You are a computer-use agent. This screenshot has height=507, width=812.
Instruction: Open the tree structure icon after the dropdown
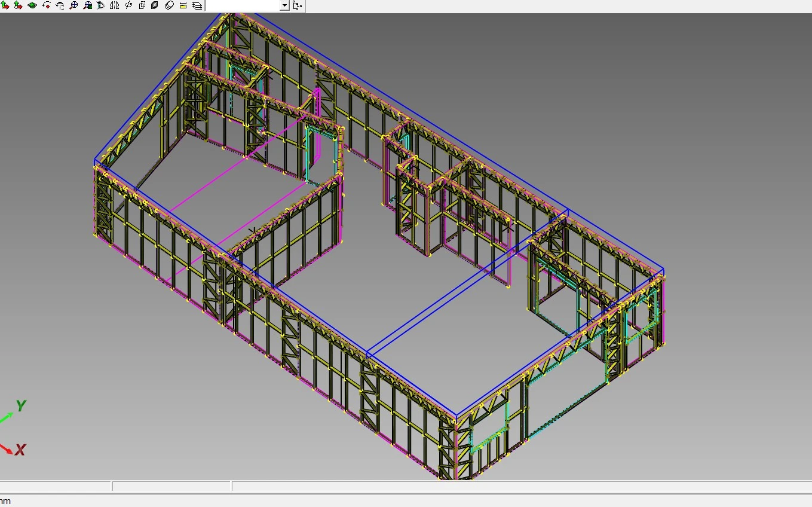click(x=297, y=5)
